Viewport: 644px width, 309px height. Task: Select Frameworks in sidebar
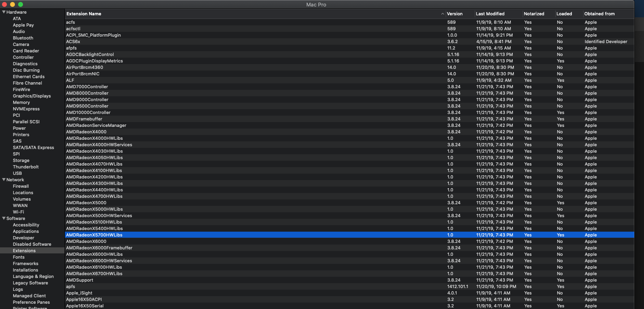[x=25, y=263]
